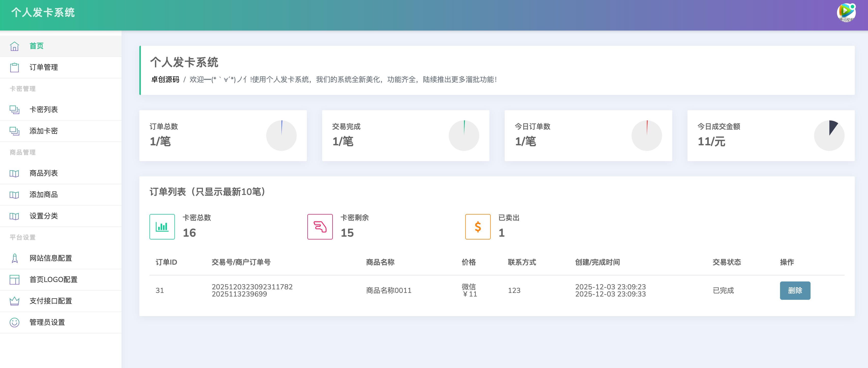Click the 创建/完成时间 column header
Viewport: 868px width, 368px height.
[x=597, y=262]
